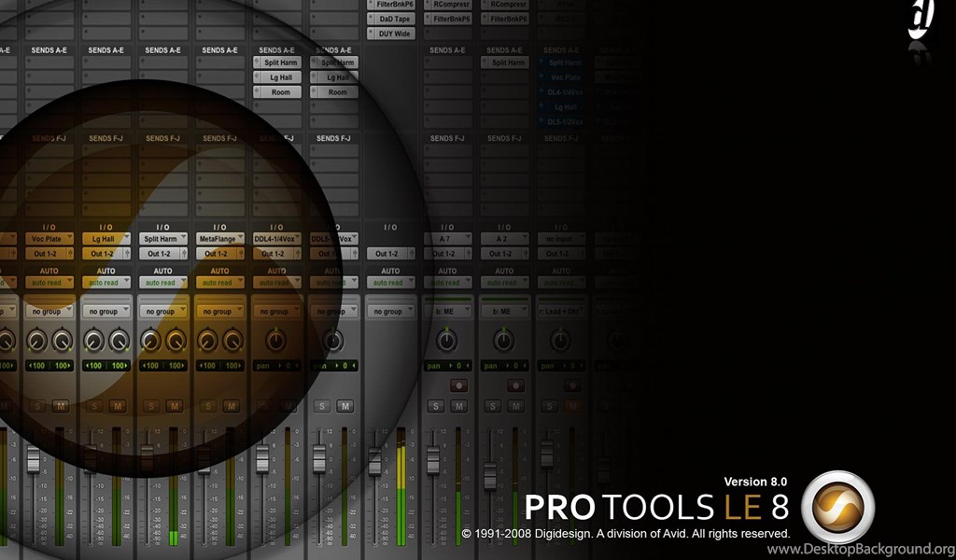Mute the Split Harm track

coord(174,406)
